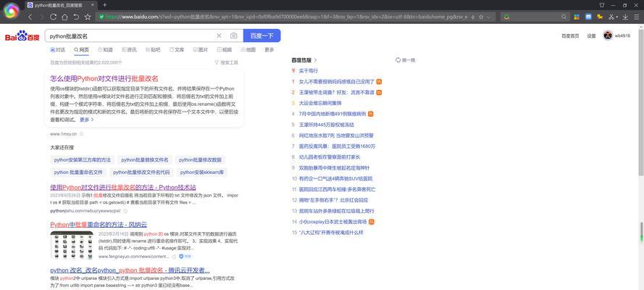Click the lightning mode icon in address bar
The width and height of the screenshot is (644, 290).
pyautogui.click(x=473, y=17)
